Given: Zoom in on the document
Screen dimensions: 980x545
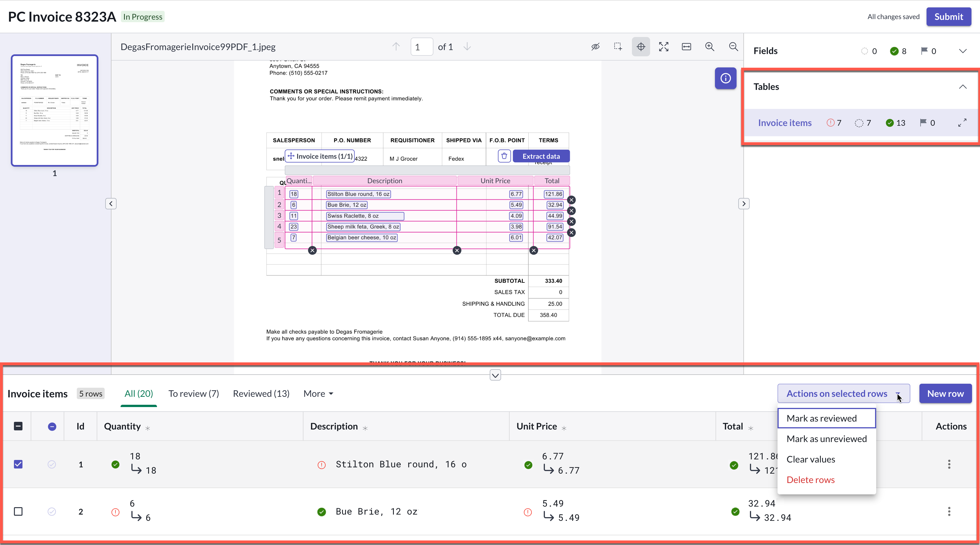Looking at the screenshot, I should tap(710, 47).
